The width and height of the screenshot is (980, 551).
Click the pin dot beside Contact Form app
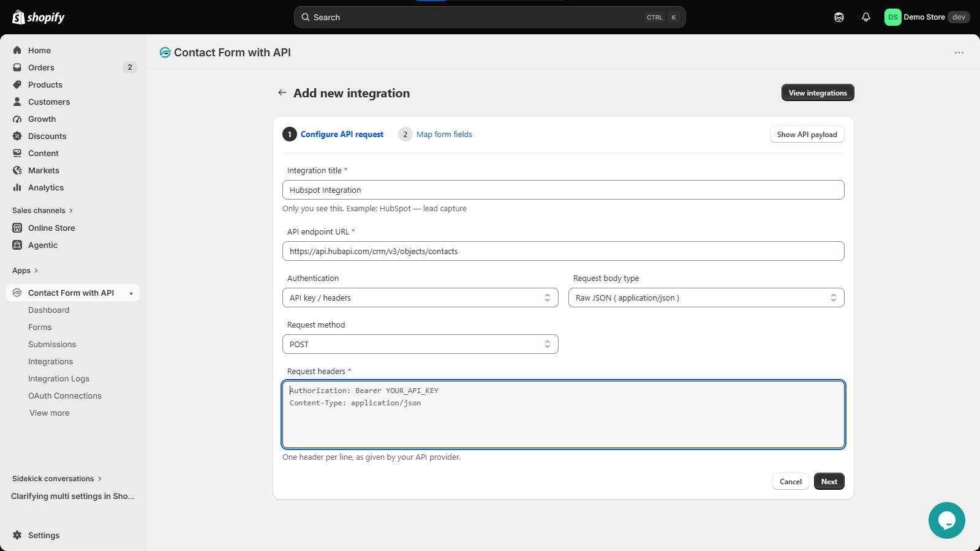point(131,293)
